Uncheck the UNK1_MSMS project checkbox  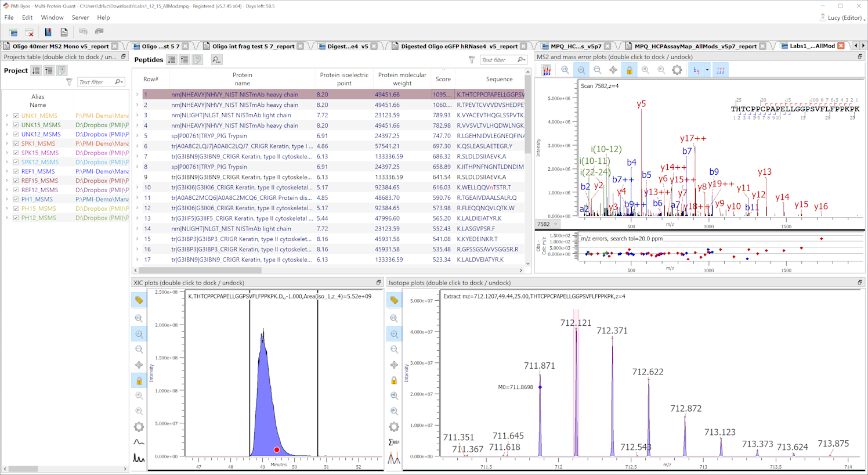coord(16,116)
